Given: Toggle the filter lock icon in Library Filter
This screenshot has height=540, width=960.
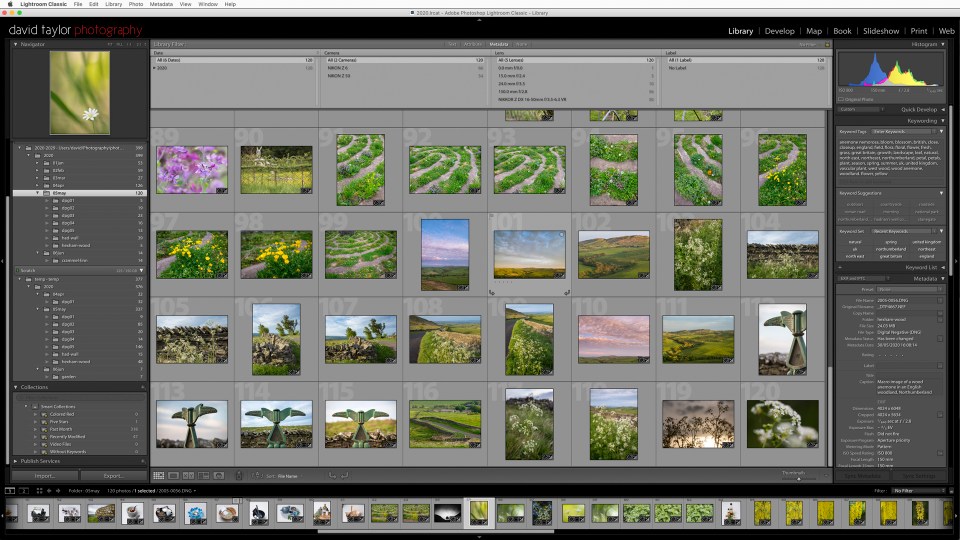Looking at the screenshot, I should 827,45.
